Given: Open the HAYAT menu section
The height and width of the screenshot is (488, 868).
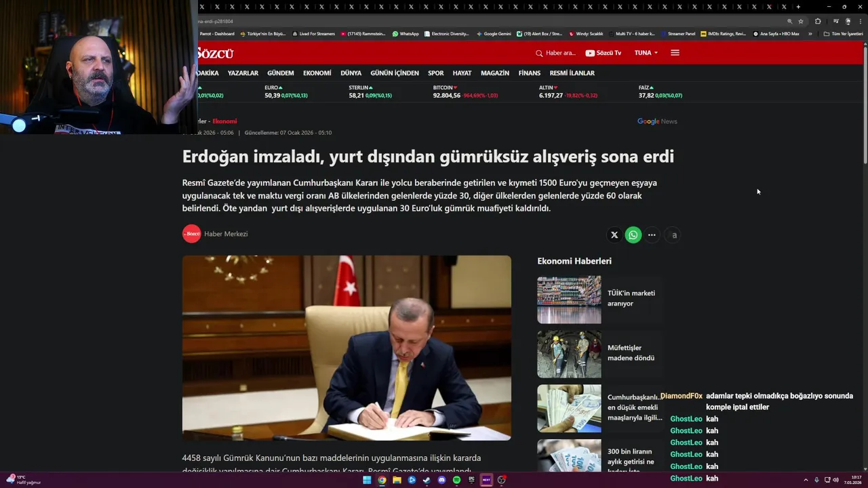Looking at the screenshot, I should click(x=462, y=73).
